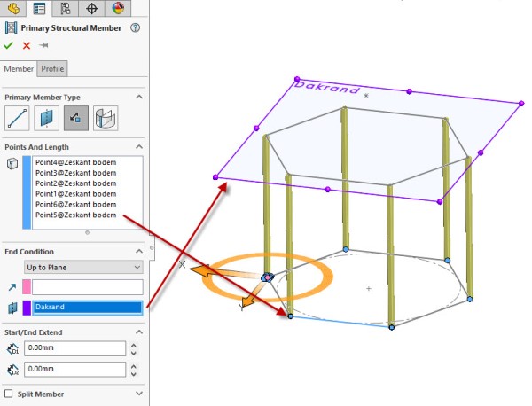
Task: Click the Dakrand plane label in viewport
Action: [x=326, y=88]
